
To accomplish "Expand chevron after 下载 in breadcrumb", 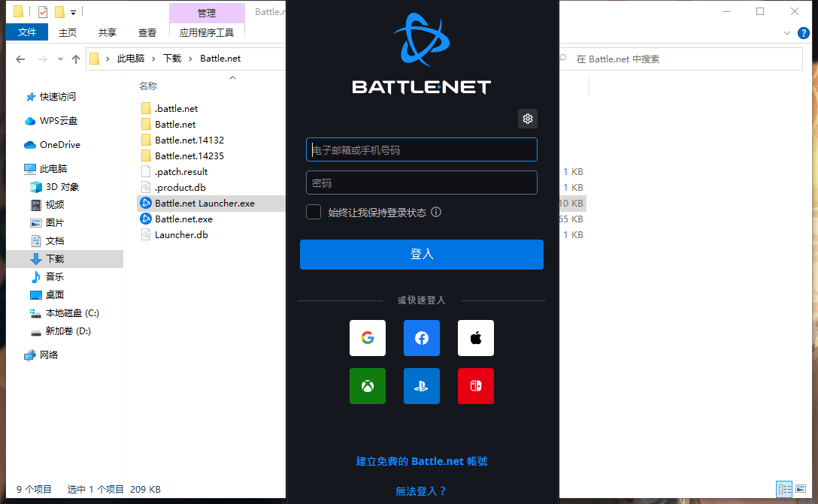I will click(190, 59).
